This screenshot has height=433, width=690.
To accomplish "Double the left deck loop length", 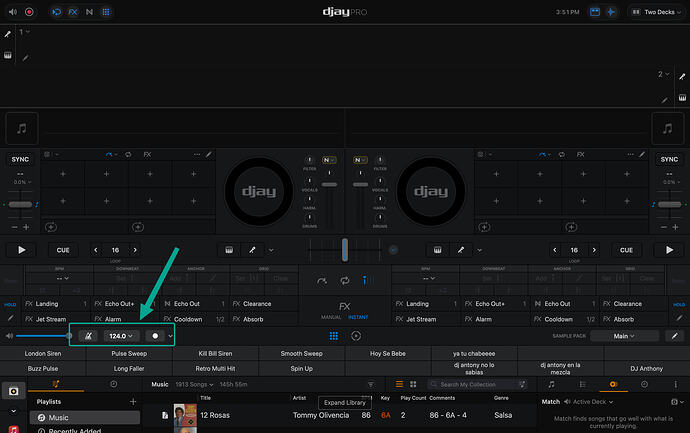I will point(135,250).
